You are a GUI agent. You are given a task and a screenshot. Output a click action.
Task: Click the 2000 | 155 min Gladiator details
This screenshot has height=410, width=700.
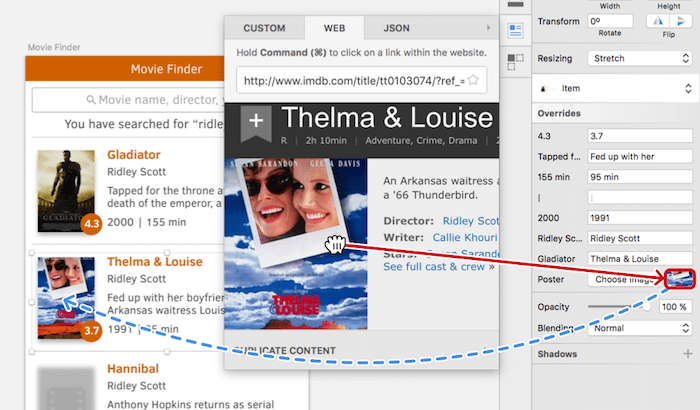(146, 222)
